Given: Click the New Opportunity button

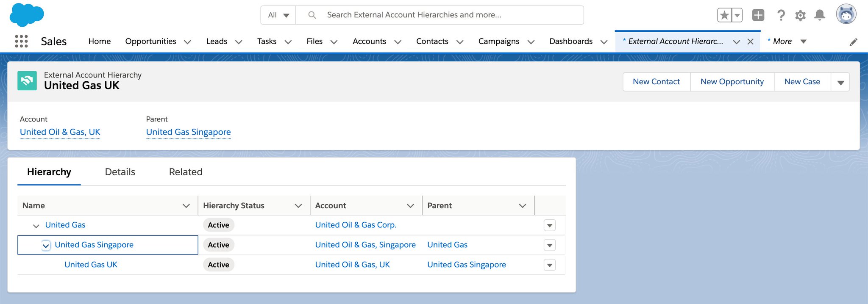Looking at the screenshot, I should pyautogui.click(x=732, y=82).
